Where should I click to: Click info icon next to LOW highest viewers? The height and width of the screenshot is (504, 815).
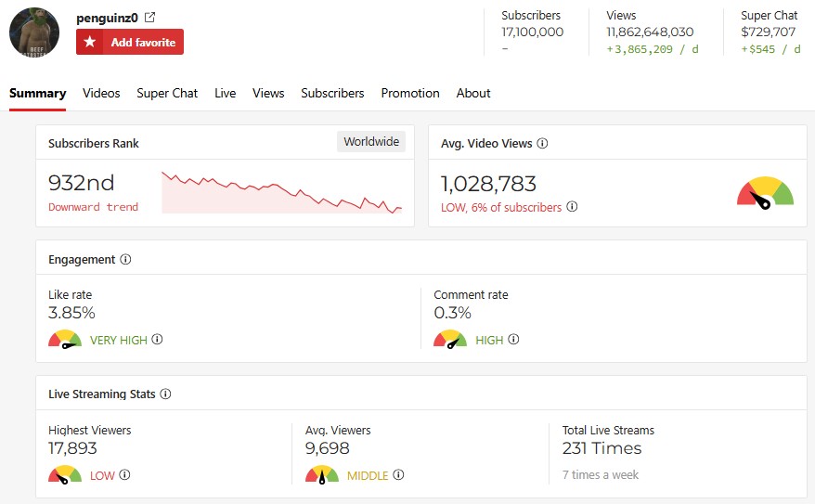coord(124,475)
